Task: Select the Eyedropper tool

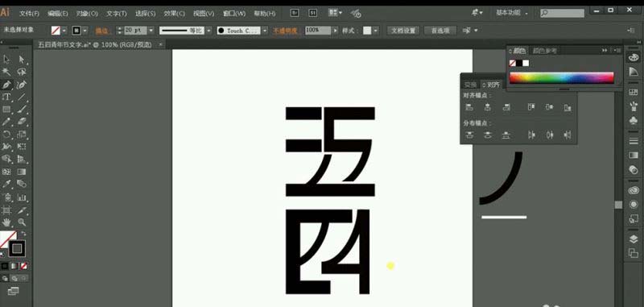Action: click(6, 184)
